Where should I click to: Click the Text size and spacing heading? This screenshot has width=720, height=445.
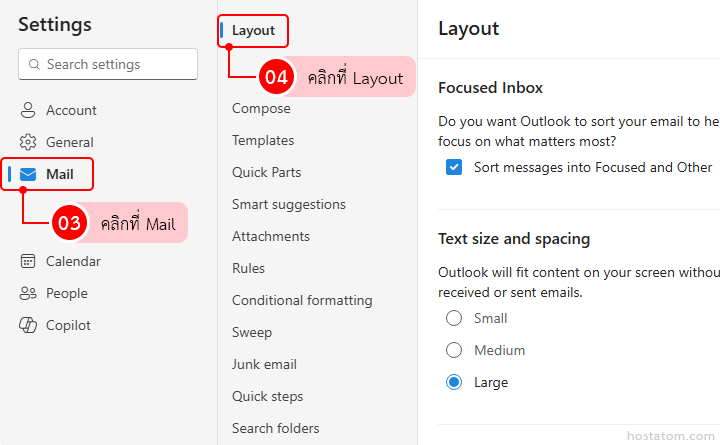[514, 239]
